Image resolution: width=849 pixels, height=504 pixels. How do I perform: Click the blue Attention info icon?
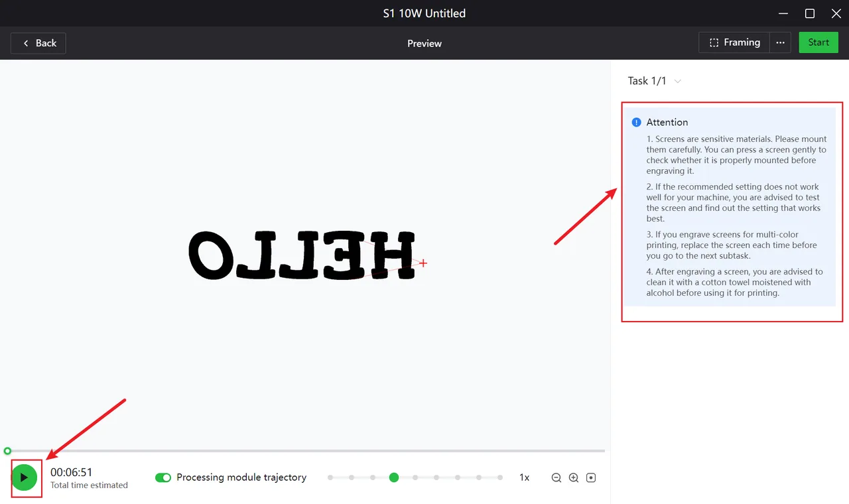coord(637,122)
